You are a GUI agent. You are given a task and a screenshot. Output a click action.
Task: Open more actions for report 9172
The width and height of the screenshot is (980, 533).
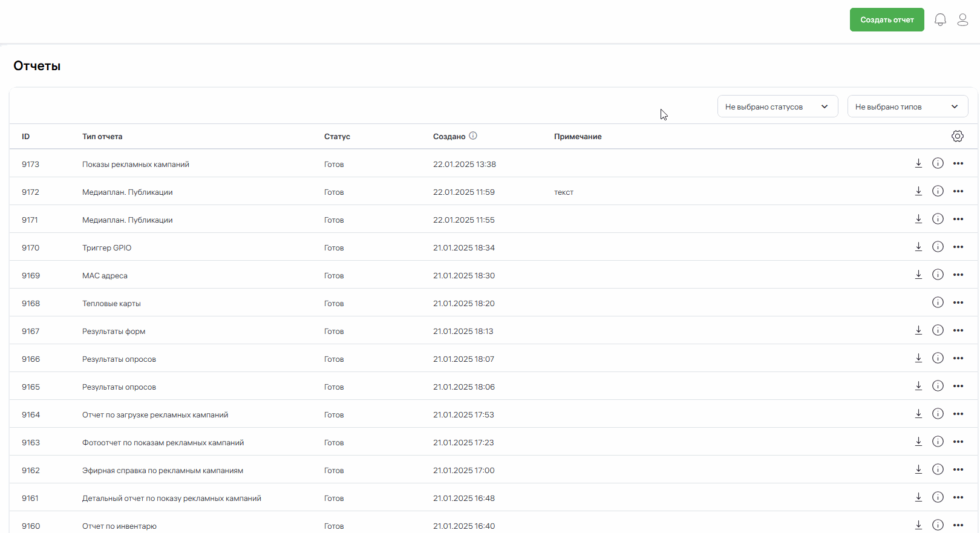958,191
